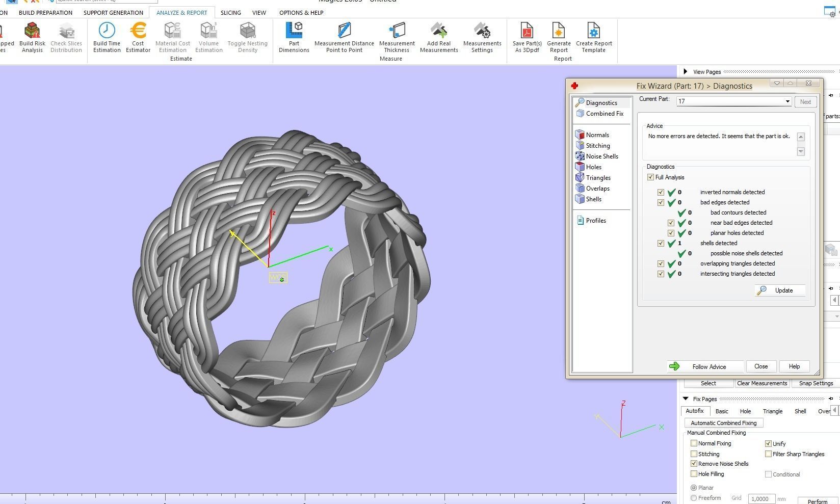Screen dimensions: 840x504
Task: Open the Cost Estimator
Action: 138,37
